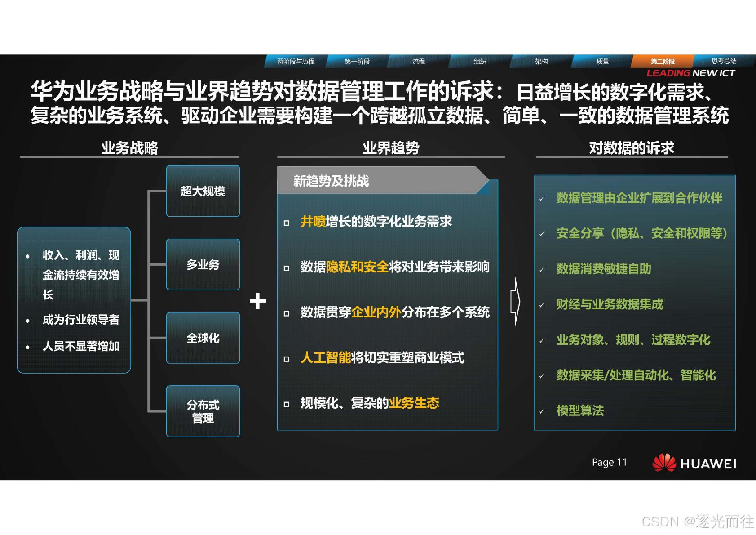This screenshot has width=756, height=535.
Task: Click 数据贯穿企业内外分布在多个系统 line
Action: (x=395, y=312)
